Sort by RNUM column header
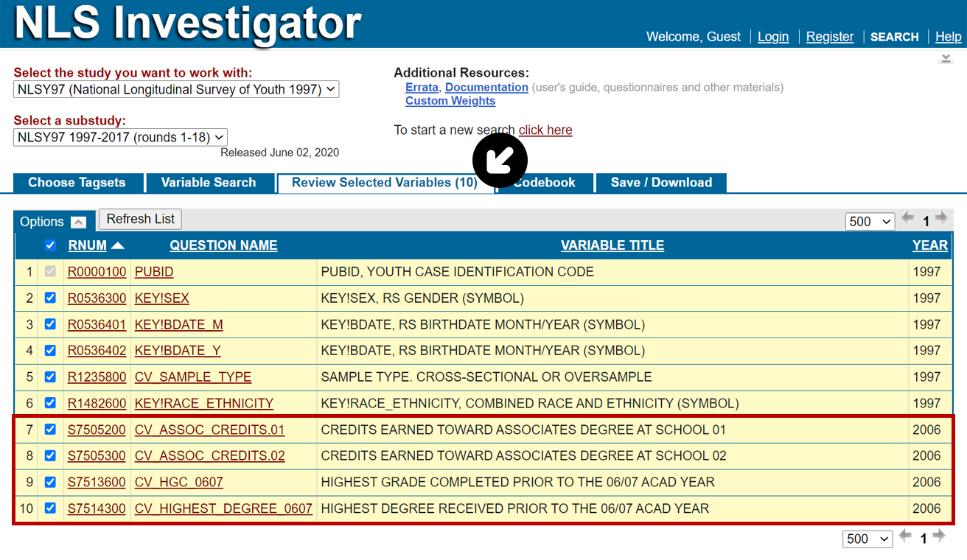967x560 pixels. pos(87,245)
